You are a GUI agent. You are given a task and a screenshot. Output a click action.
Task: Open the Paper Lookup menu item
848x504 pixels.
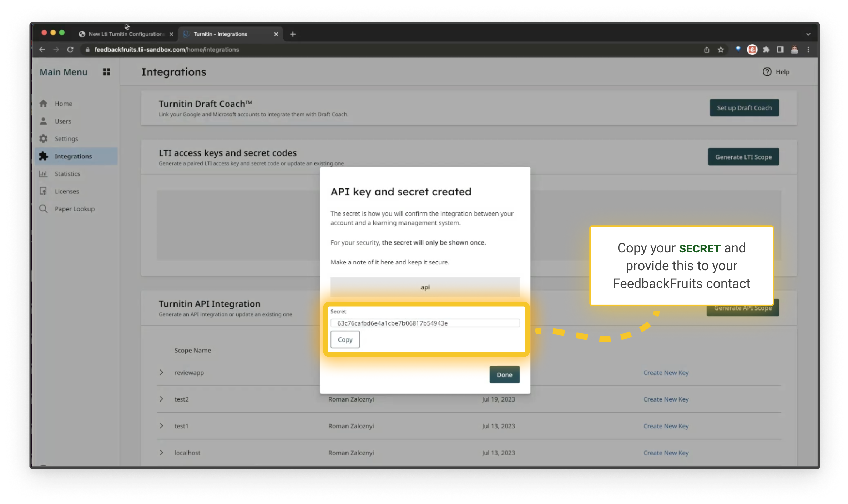tap(76, 208)
